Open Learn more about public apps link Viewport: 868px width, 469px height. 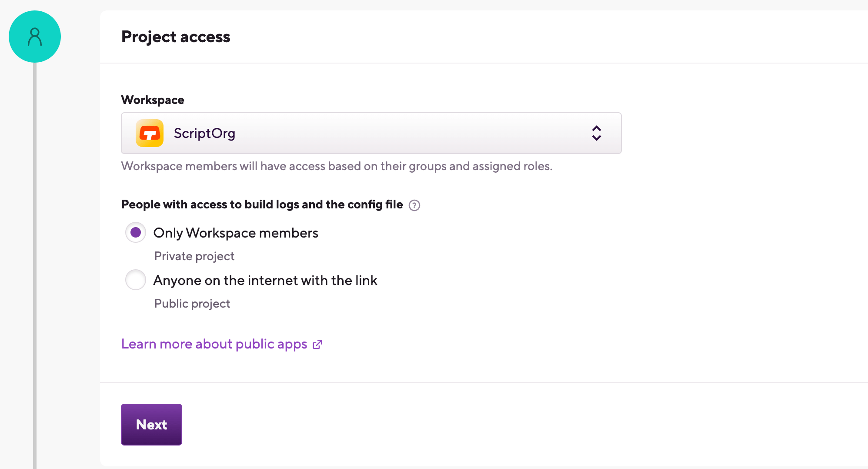pos(214,344)
